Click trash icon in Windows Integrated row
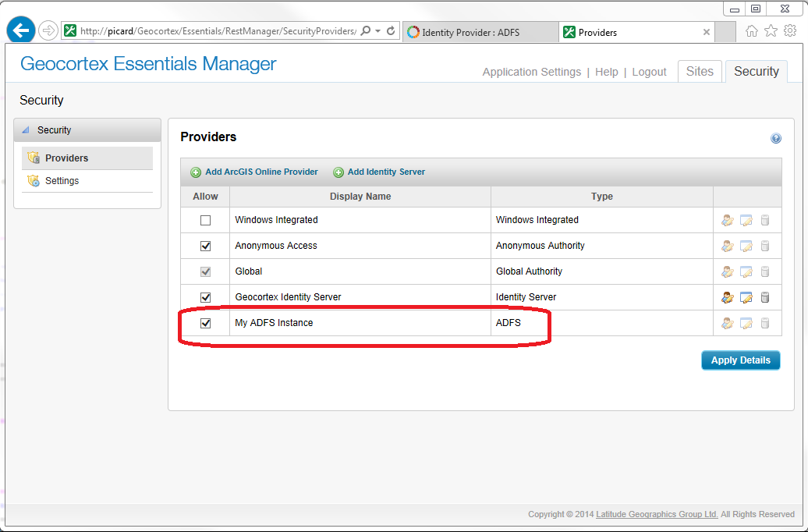The width and height of the screenshot is (808, 532). (x=764, y=220)
